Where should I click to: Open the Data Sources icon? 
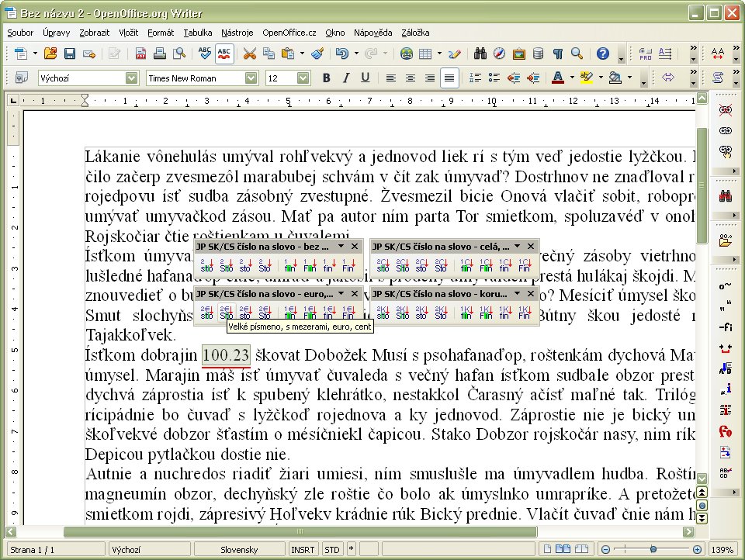click(x=539, y=54)
